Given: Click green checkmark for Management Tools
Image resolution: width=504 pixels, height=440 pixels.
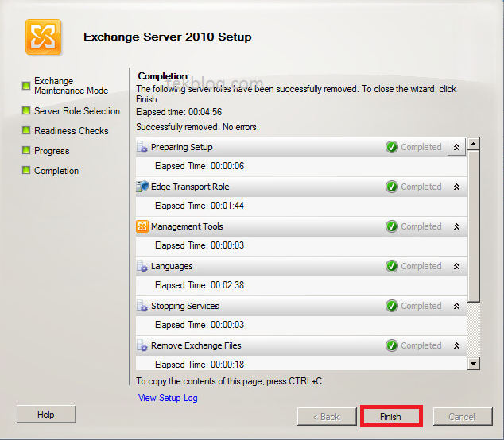Looking at the screenshot, I should pos(391,226).
